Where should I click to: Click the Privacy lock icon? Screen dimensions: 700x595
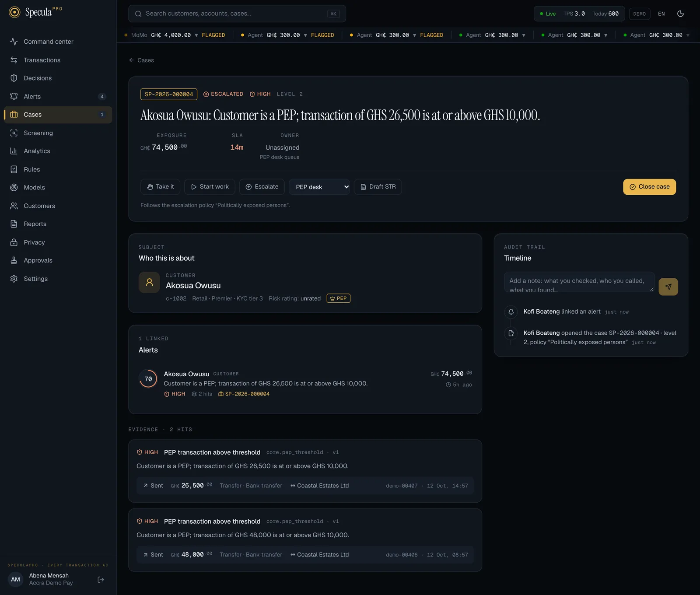(14, 242)
